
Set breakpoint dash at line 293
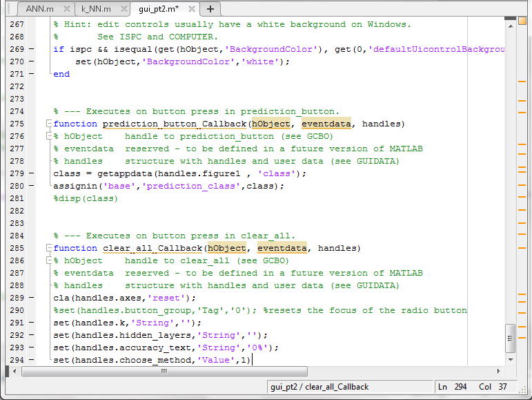pos(31,347)
